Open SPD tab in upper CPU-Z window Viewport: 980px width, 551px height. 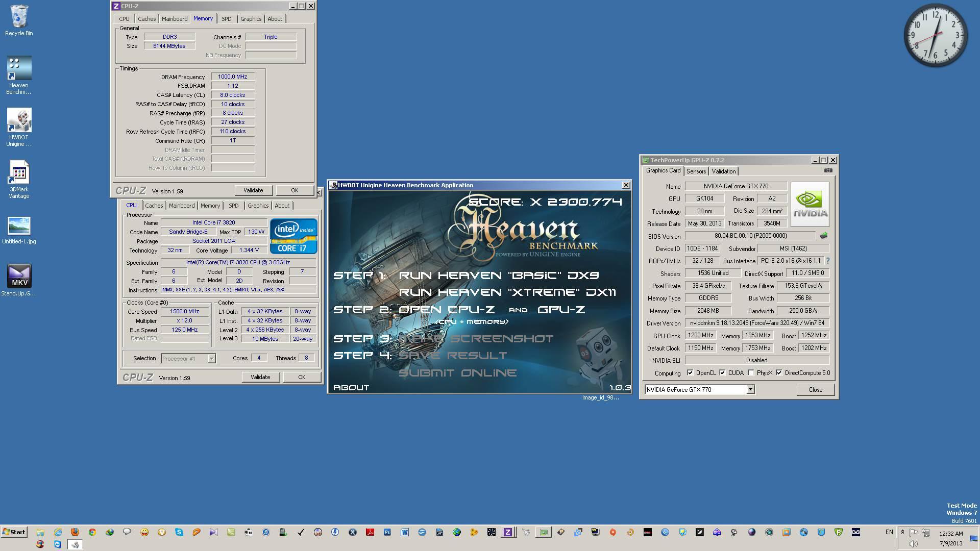pyautogui.click(x=226, y=19)
